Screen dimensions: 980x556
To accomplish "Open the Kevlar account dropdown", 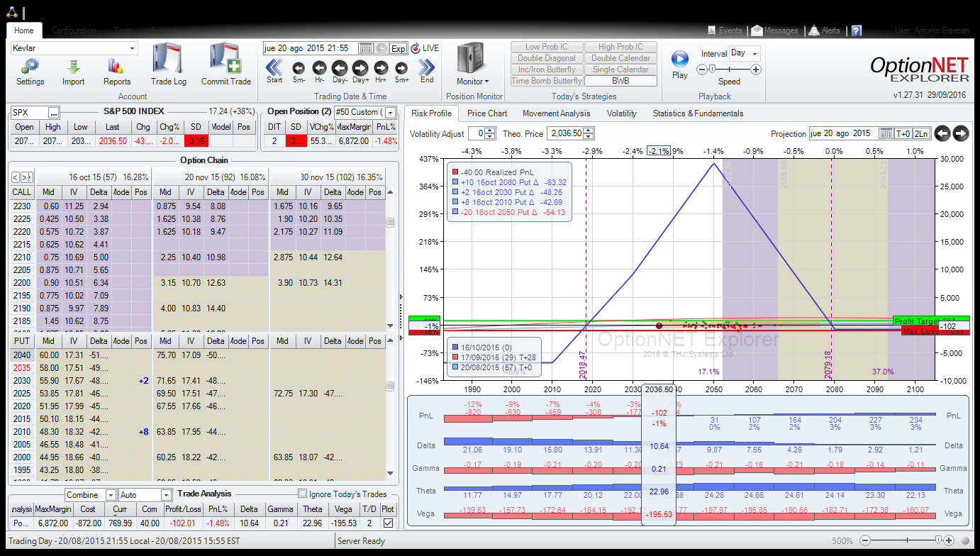I will point(132,48).
